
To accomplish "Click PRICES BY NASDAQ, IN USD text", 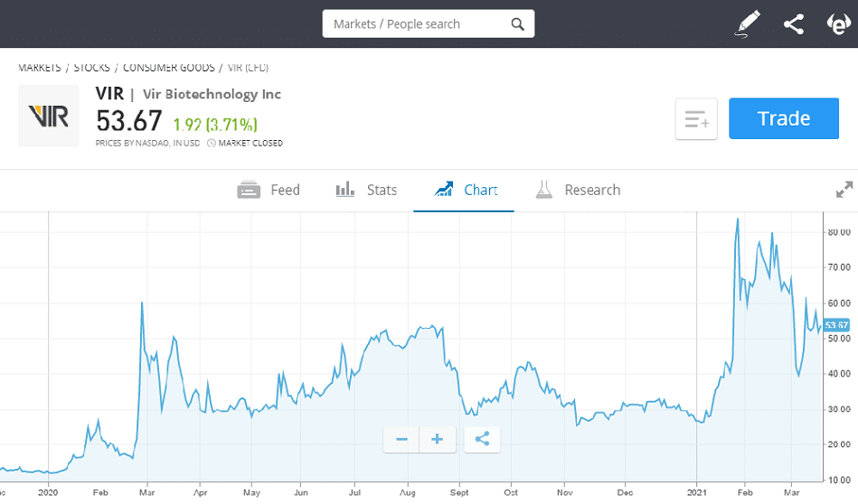I will click(147, 144).
